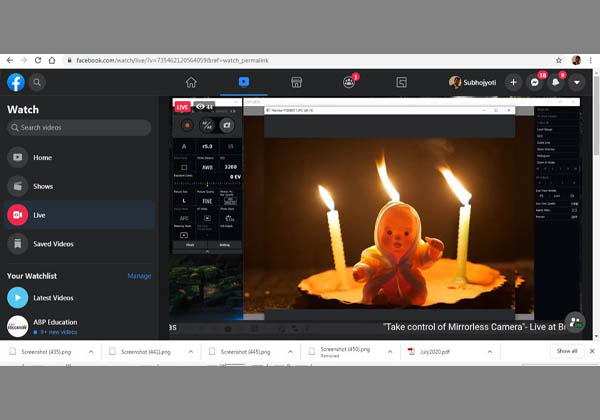This screenshot has width=600, height=420.
Task: Adjust the exposure compensation scale
Action: (207, 184)
